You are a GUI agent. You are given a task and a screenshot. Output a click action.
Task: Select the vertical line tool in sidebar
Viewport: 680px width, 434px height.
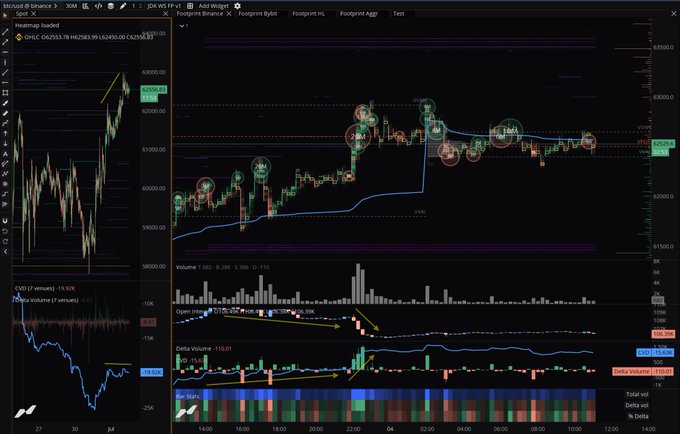click(x=5, y=62)
